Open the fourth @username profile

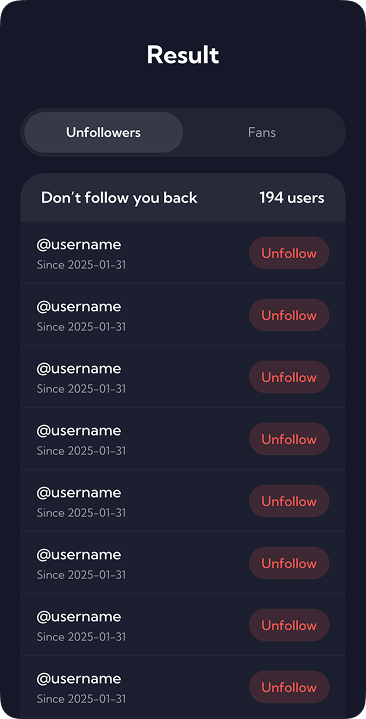click(79, 431)
